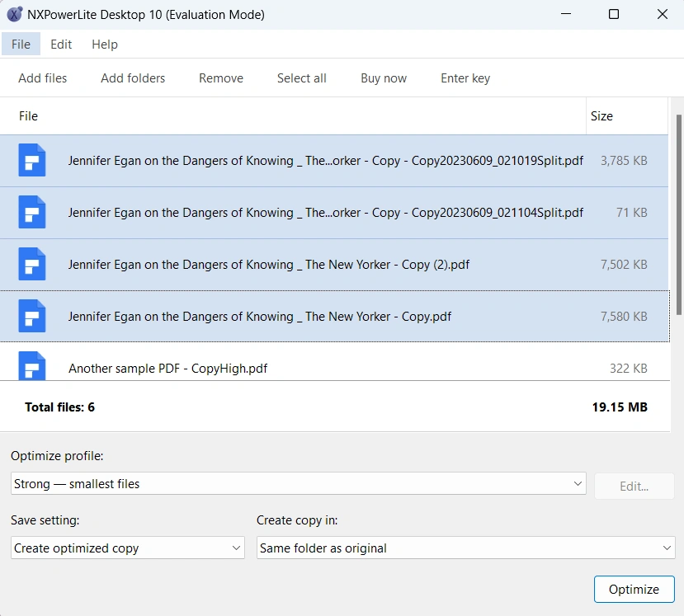Viewport: 684px width, 616px height.
Task: Expand the Optimize profile dropdown
Action: [299, 483]
